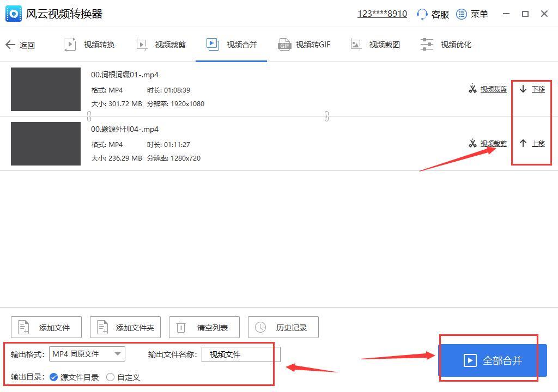Click the trash icon in 清空列表 button

tap(181, 327)
